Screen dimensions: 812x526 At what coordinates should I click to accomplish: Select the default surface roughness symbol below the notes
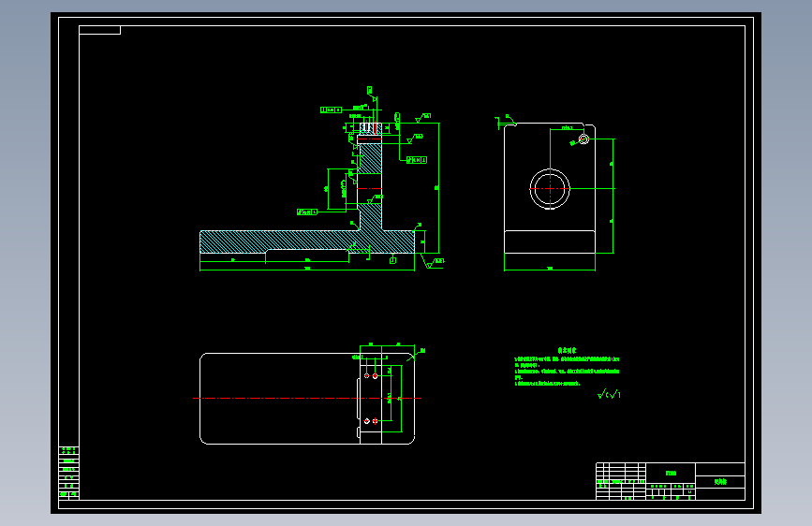click(609, 395)
